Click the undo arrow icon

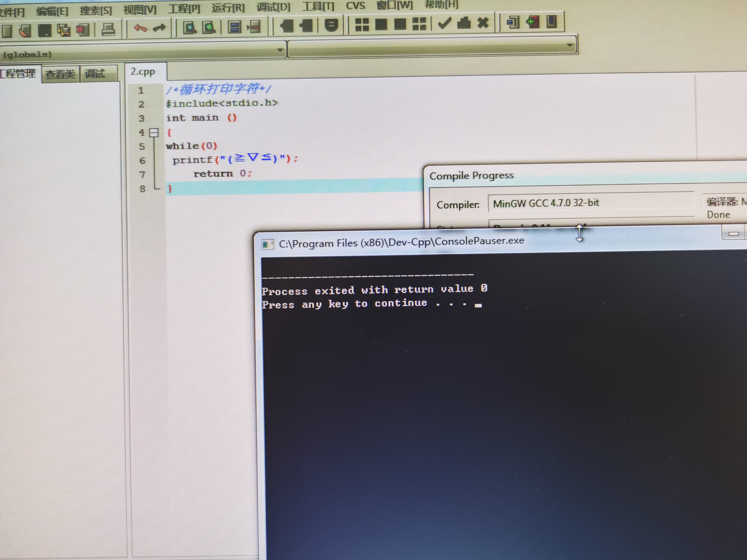click(140, 28)
